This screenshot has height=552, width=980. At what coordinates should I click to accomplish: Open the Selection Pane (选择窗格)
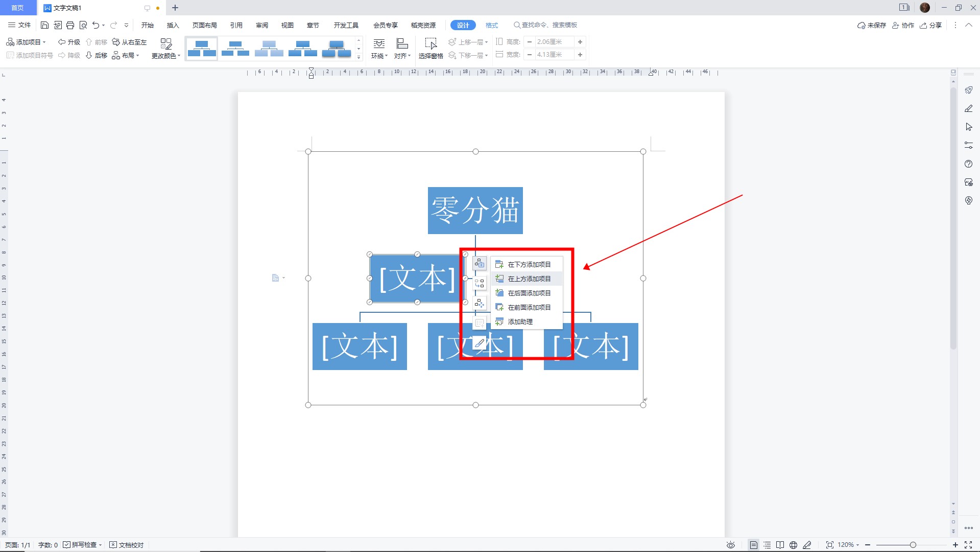click(x=431, y=48)
